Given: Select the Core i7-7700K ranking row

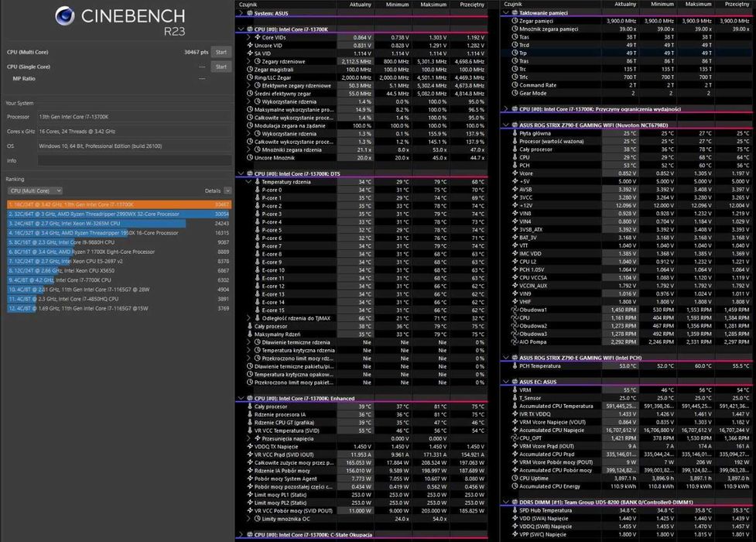Looking at the screenshot, I should click(119, 280).
